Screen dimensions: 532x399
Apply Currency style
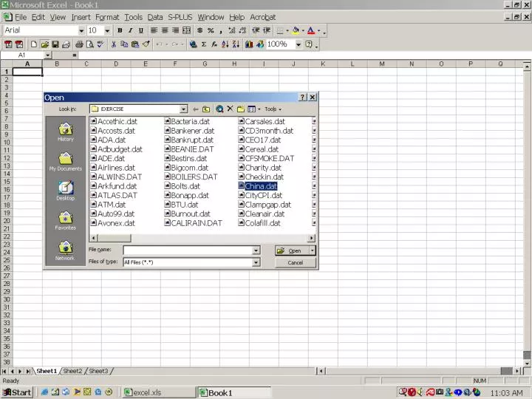pos(199,30)
